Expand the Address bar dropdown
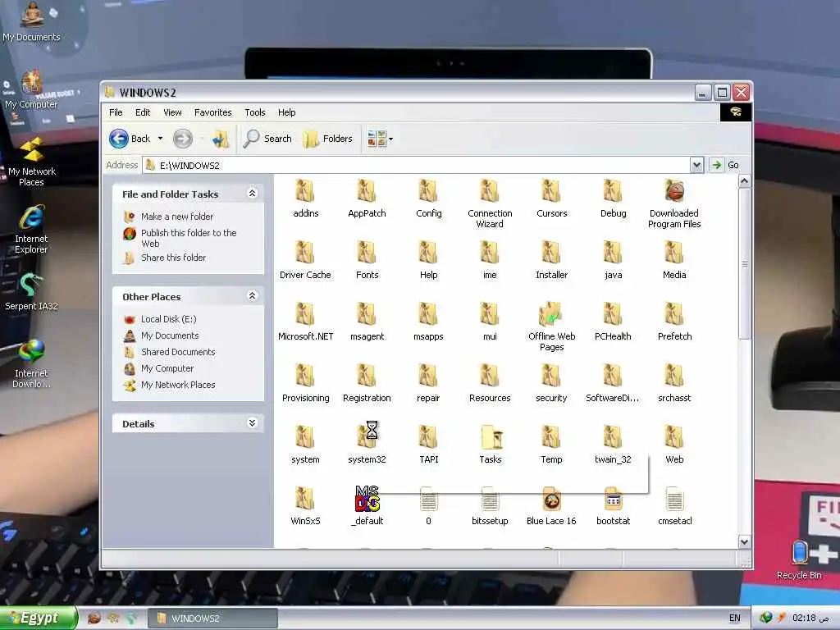Image resolution: width=840 pixels, height=630 pixels. (696, 165)
